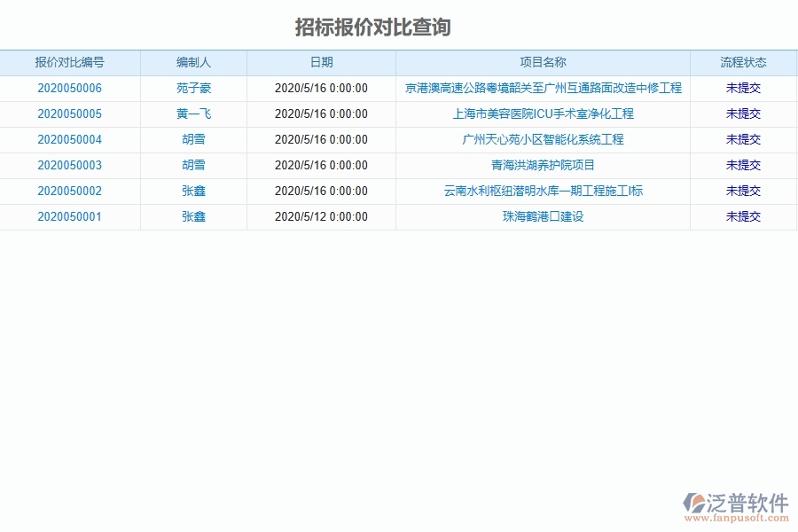Open 珠海鹤港口建设 project details

(x=543, y=216)
